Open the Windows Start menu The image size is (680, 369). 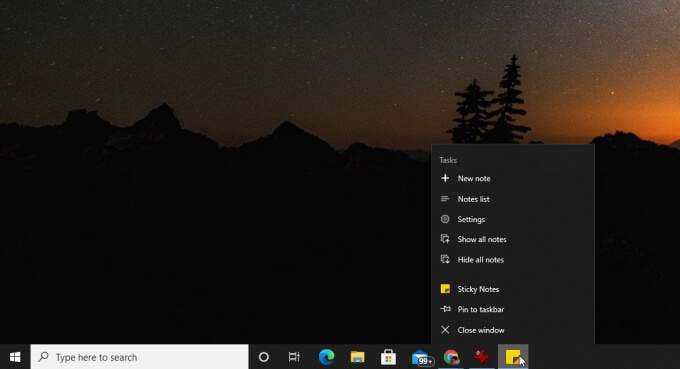pyautogui.click(x=15, y=357)
